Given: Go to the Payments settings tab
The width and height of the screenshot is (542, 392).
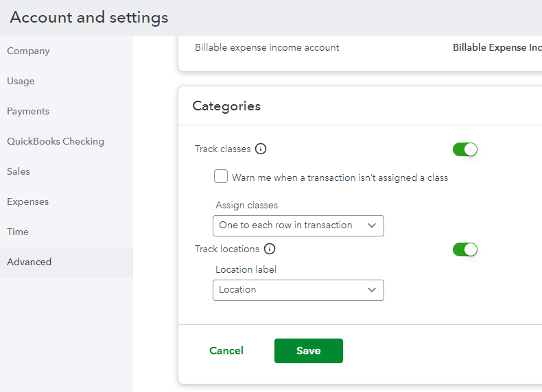Looking at the screenshot, I should pyautogui.click(x=28, y=112).
